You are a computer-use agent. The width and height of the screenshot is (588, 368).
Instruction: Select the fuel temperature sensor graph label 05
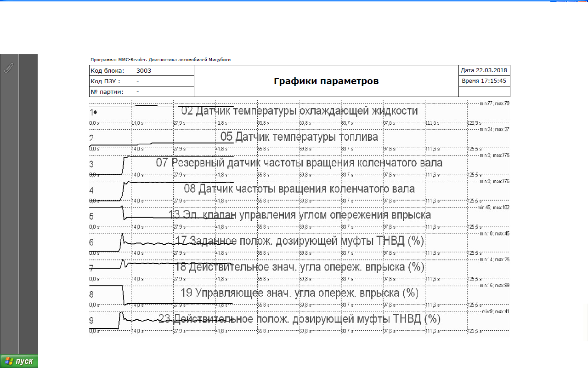tap(299, 137)
